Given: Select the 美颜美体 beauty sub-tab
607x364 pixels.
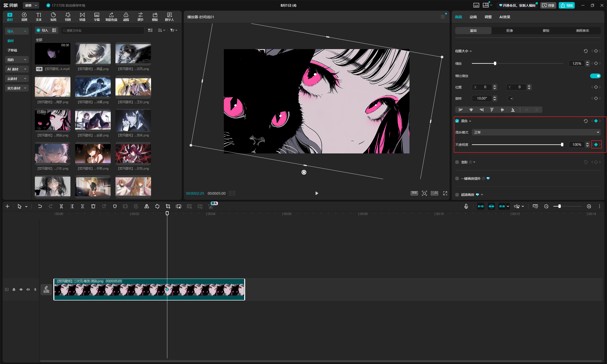Looking at the screenshot, I should (583, 30).
